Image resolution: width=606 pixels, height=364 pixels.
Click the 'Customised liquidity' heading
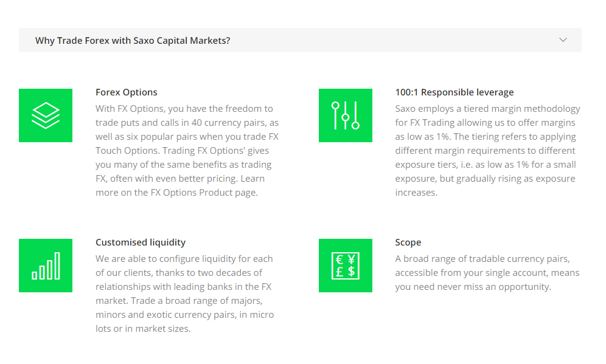tap(141, 242)
